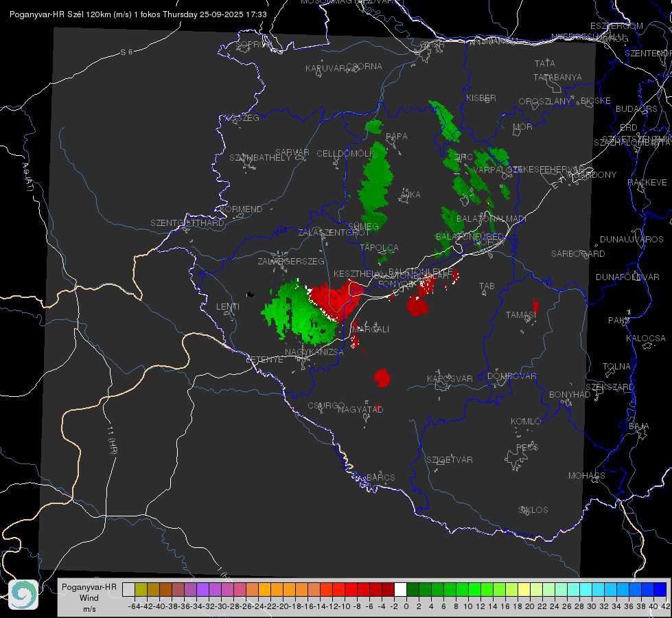This screenshot has height=618, width=672.
Task: Click the NAGYKANIZSA city label
Action: point(314,352)
